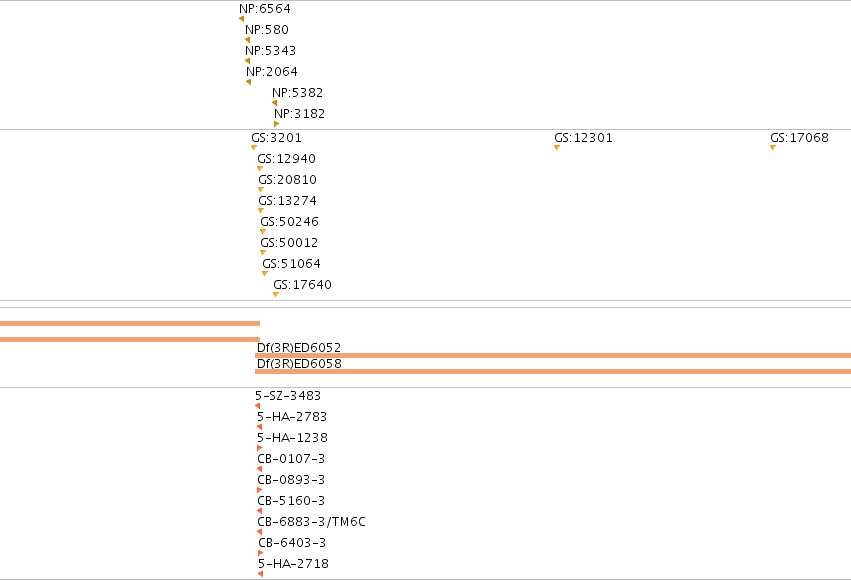Click the 5-HA-2718 label
Screen dimensions: 851x580
point(294,564)
